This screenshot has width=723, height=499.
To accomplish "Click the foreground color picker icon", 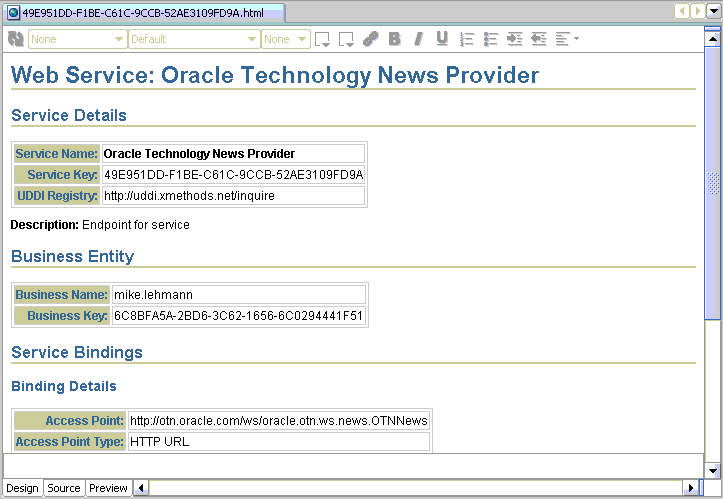I will point(322,39).
